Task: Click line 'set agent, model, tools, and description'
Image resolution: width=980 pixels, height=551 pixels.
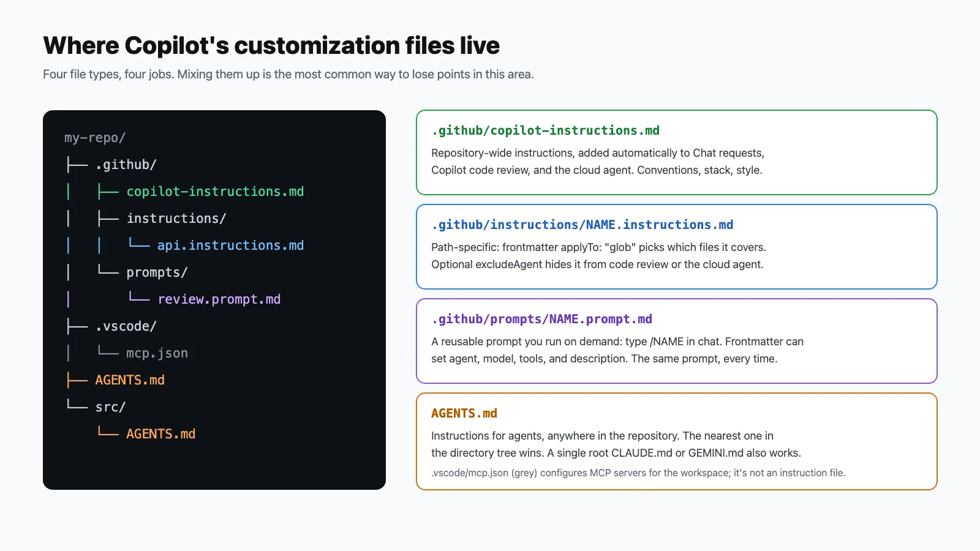Action: pyautogui.click(x=604, y=359)
